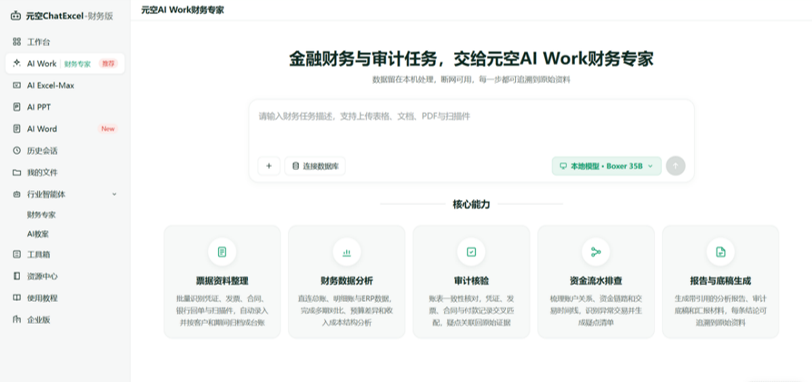Click the 行业智能体 bot icon
This screenshot has width=812, height=382.
[x=17, y=194]
